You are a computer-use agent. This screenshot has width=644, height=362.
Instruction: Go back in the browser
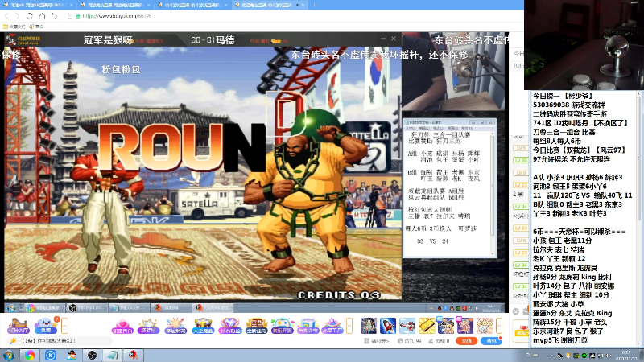[6, 15]
